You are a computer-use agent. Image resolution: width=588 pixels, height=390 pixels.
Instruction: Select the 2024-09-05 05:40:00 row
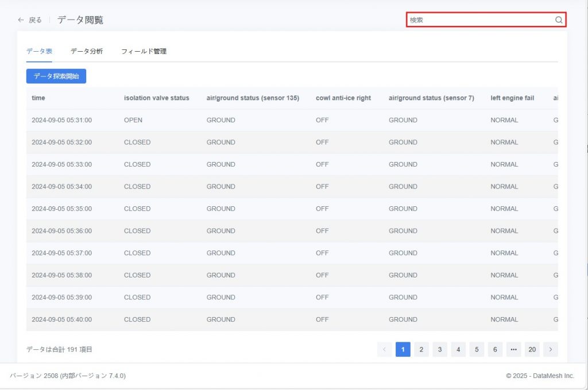coord(61,319)
